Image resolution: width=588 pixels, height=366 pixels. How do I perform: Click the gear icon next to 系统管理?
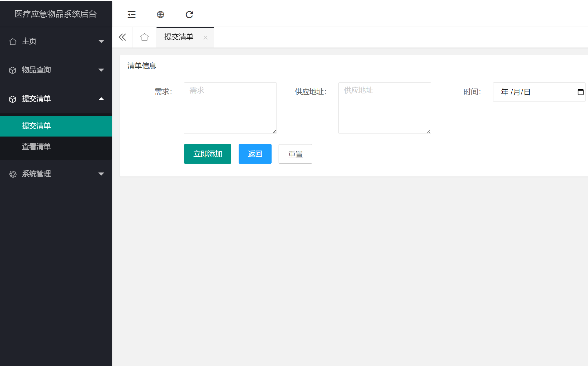[x=13, y=174]
